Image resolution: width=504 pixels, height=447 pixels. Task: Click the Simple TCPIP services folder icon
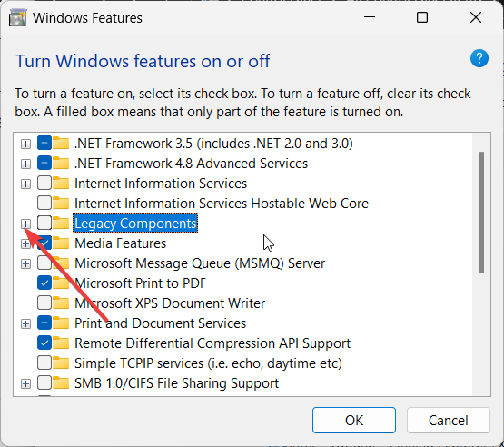tap(61, 363)
